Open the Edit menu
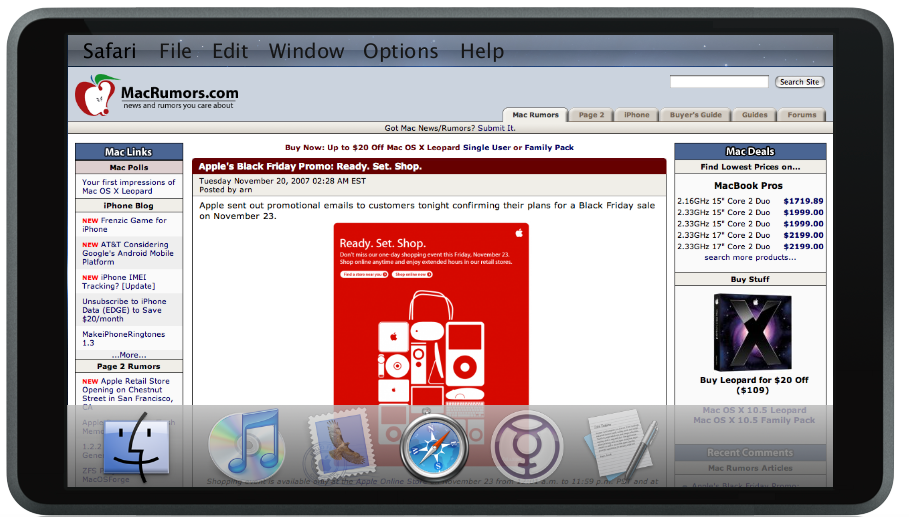The image size is (913, 517). point(230,51)
